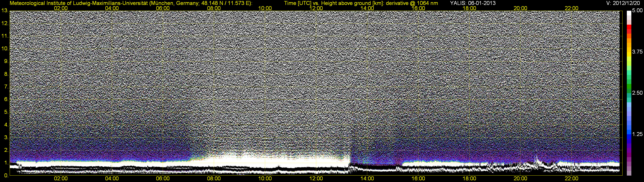Click the 18:00 label on the bottom time axis
644x182 pixels.
click(x=469, y=179)
